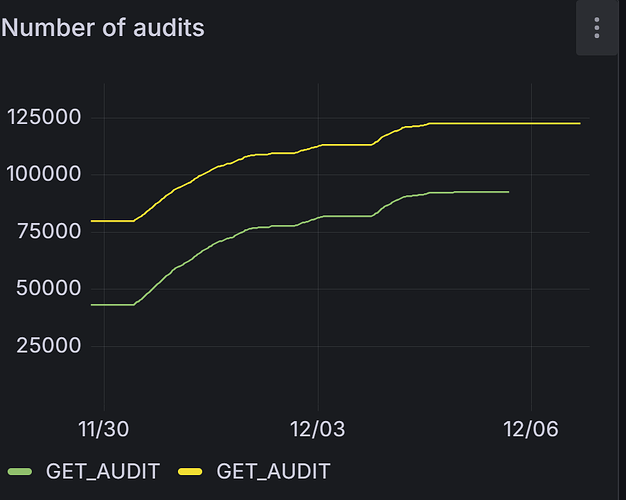Click the right end of the green line

pyautogui.click(x=508, y=192)
